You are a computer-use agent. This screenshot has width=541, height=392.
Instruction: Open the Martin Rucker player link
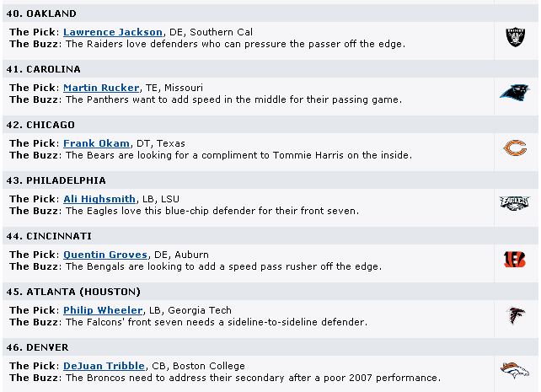pos(101,88)
